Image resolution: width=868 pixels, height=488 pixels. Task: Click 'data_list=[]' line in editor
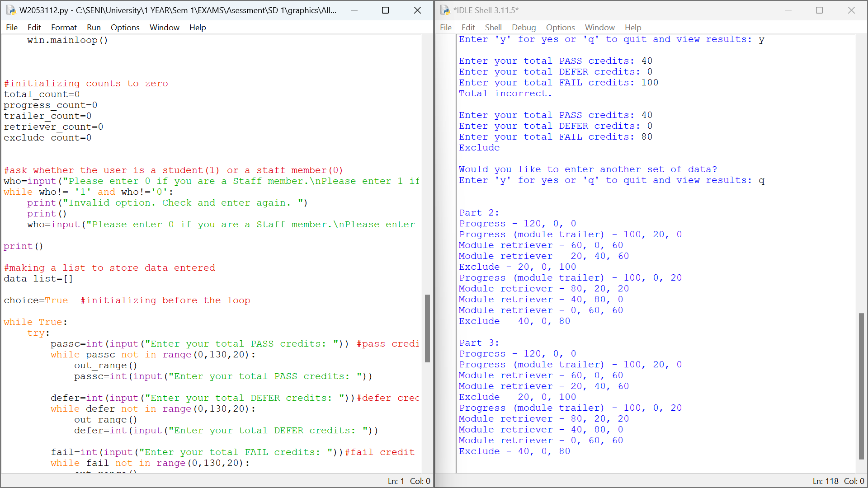coord(38,279)
